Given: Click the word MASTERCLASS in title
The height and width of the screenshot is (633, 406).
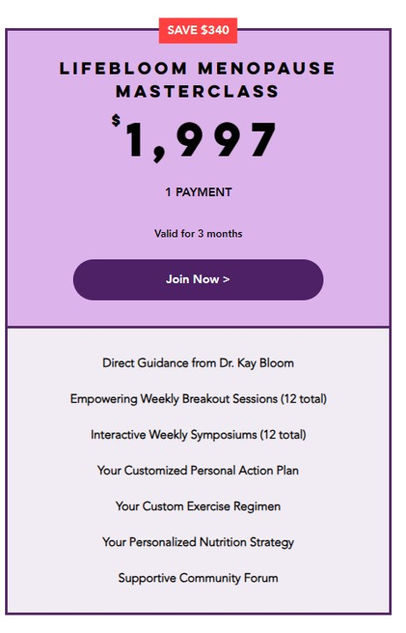Looking at the screenshot, I should (197, 91).
